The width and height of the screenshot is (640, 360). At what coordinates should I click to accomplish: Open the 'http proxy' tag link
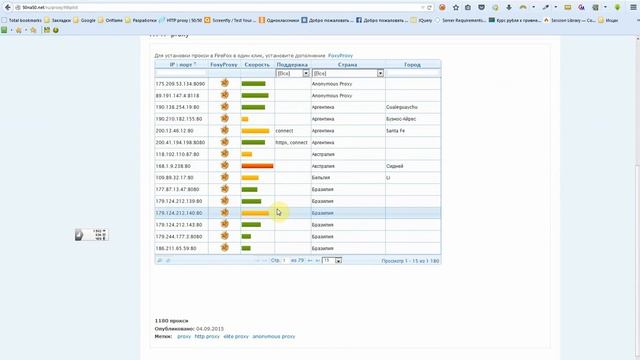click(x=207, y=336)
